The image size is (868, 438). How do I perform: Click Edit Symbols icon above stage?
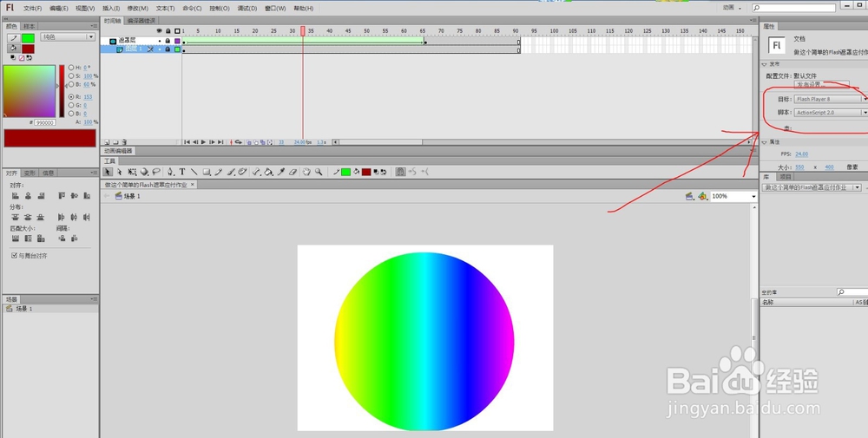702,196
